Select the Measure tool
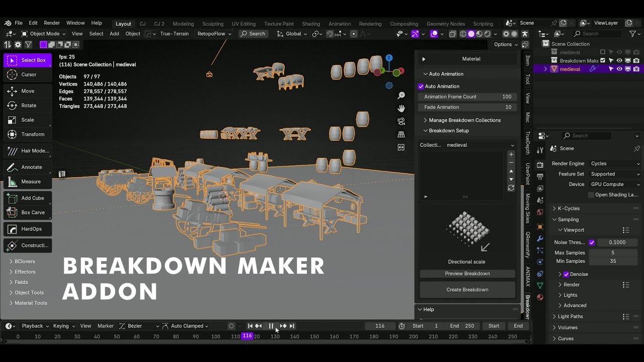The height and width of the screenshot is (362, 644). click(x=28, y=182)
